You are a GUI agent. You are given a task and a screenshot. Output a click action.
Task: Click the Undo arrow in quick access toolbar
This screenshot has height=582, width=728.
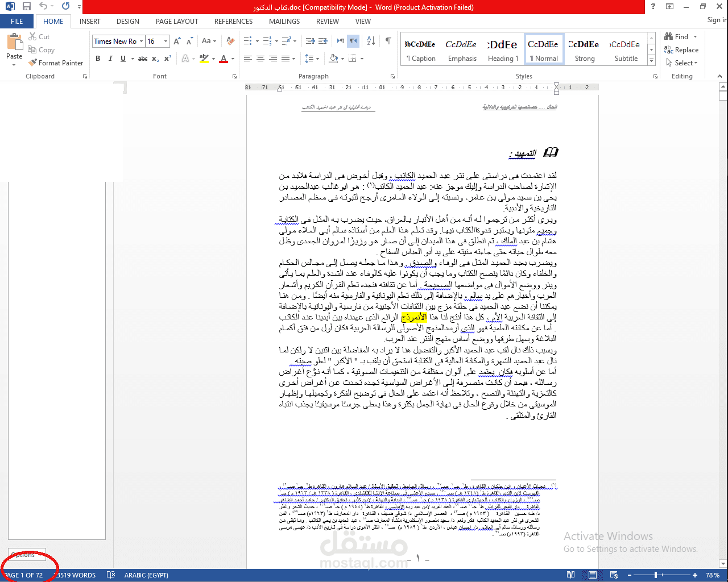[x=43, y=7]
